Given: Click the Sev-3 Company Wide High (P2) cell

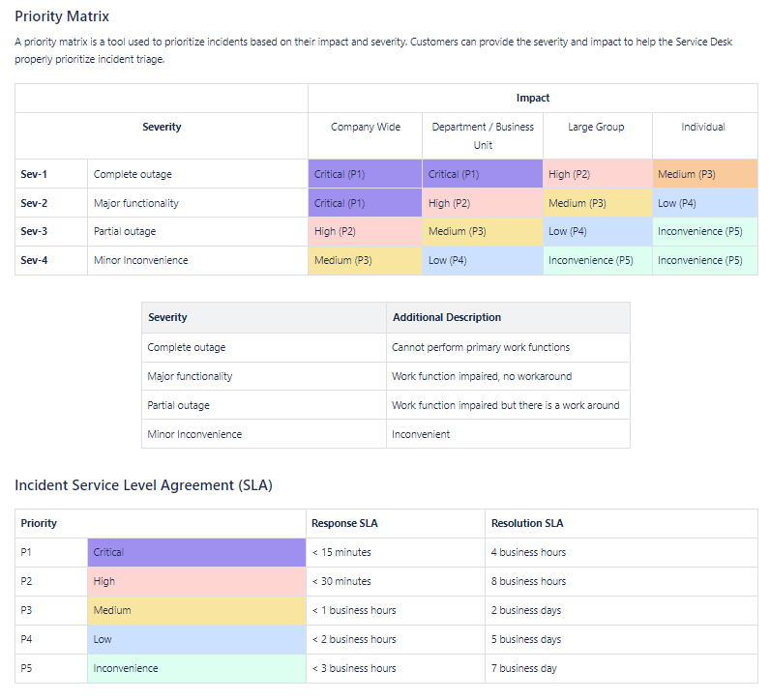Looking at the screenshot, I should (x=365, y=232).
